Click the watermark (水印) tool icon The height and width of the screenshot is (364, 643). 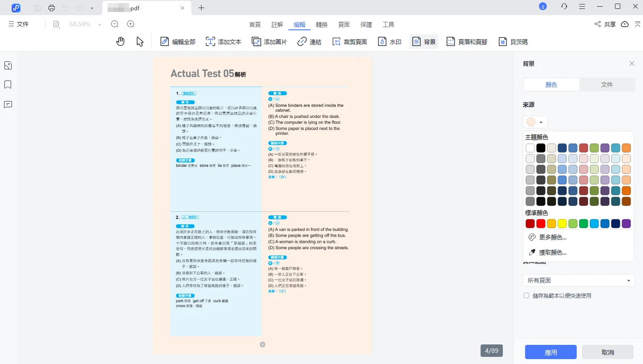(382, 42)
